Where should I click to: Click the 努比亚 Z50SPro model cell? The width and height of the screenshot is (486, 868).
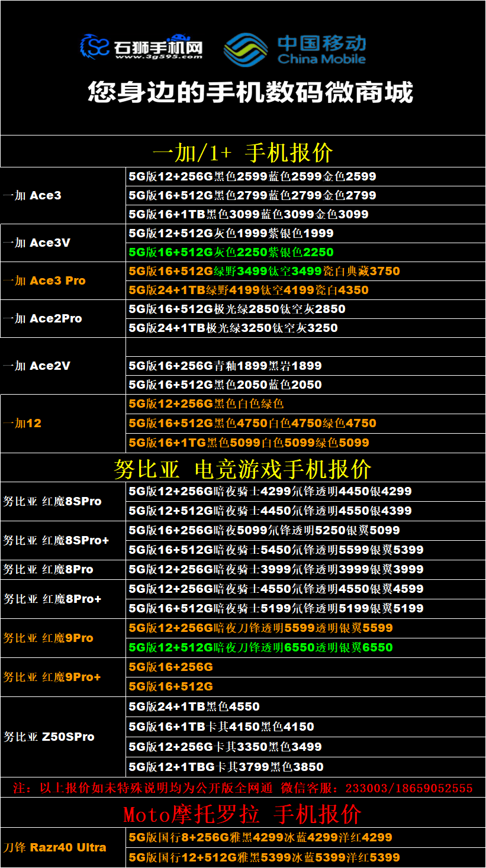tap(63, 737)
